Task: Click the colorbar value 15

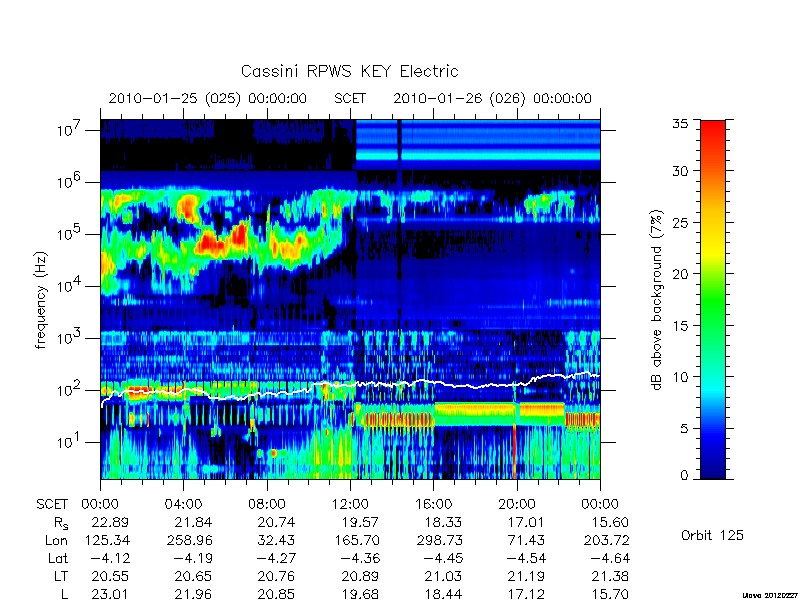Action: 680,326
